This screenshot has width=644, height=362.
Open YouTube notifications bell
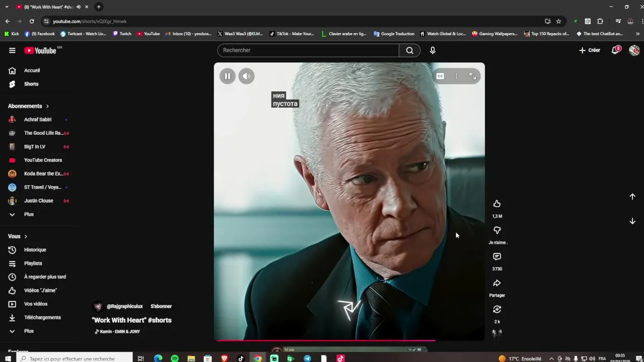(615, 50)
